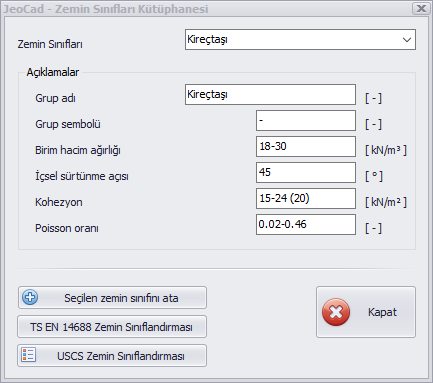Click Seçilen zemin sınıfını ata button

[x=112, y=298]
